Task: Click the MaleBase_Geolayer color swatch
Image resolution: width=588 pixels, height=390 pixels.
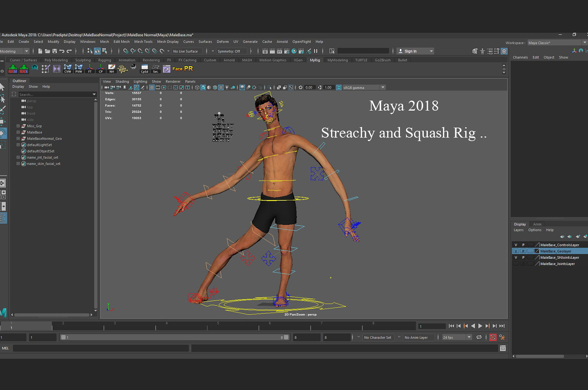Action: (x=537, y=251)
